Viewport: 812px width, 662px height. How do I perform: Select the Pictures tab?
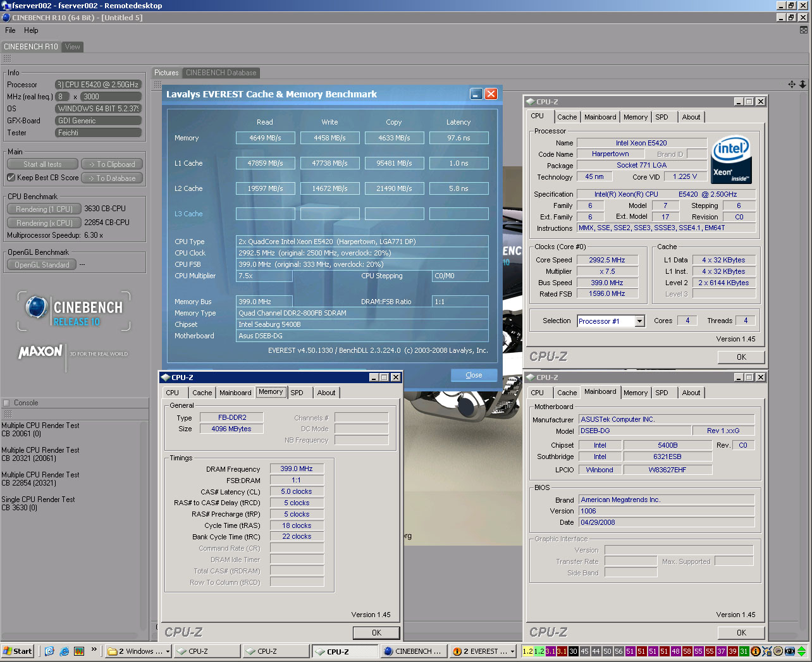coord(166,73)
